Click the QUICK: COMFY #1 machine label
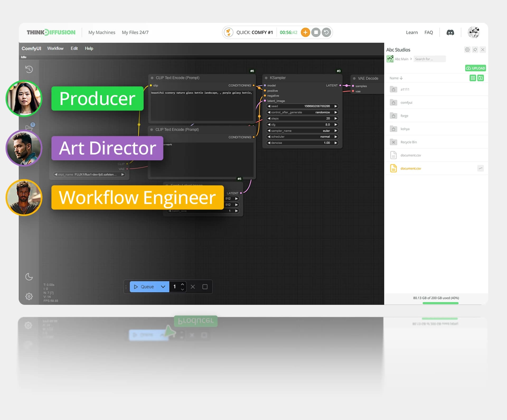This screenshot has width=507, height=420. pyautogui.click(x=255, y=32)
